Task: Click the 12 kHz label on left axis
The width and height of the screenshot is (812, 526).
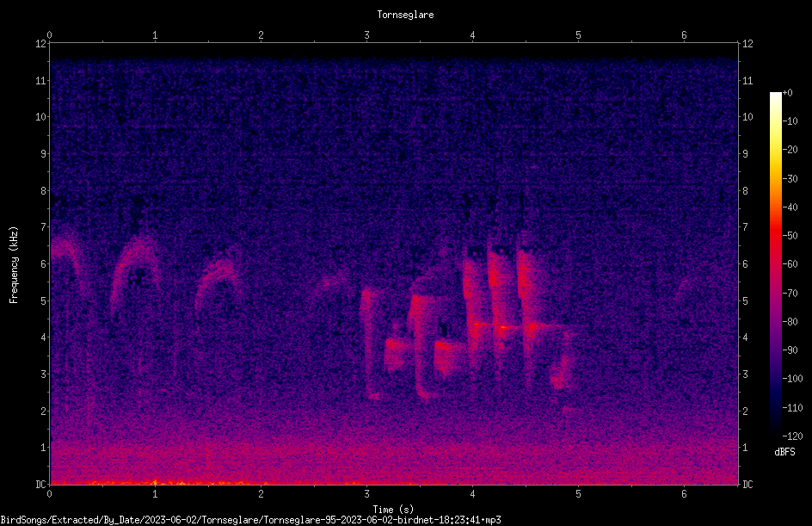Action: (41, 44)
